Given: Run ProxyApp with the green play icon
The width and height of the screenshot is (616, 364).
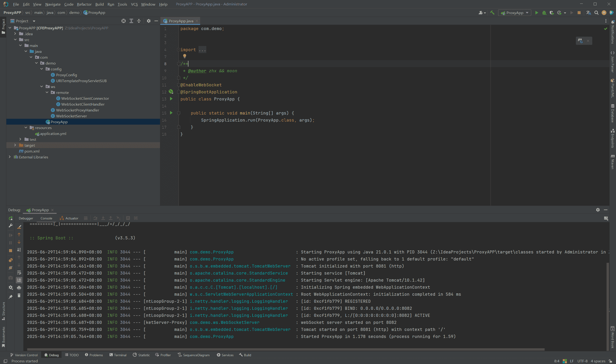Looking at the screenshot, I should point(536,13).
